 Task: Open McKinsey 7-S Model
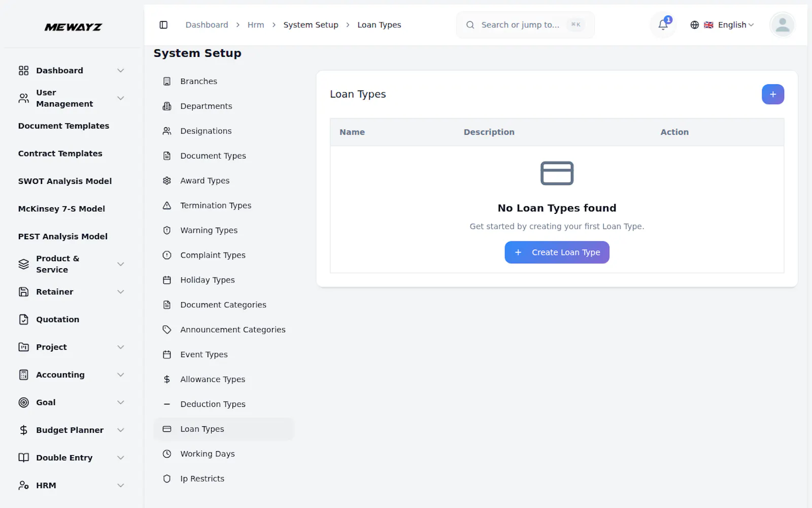point(61,209)
